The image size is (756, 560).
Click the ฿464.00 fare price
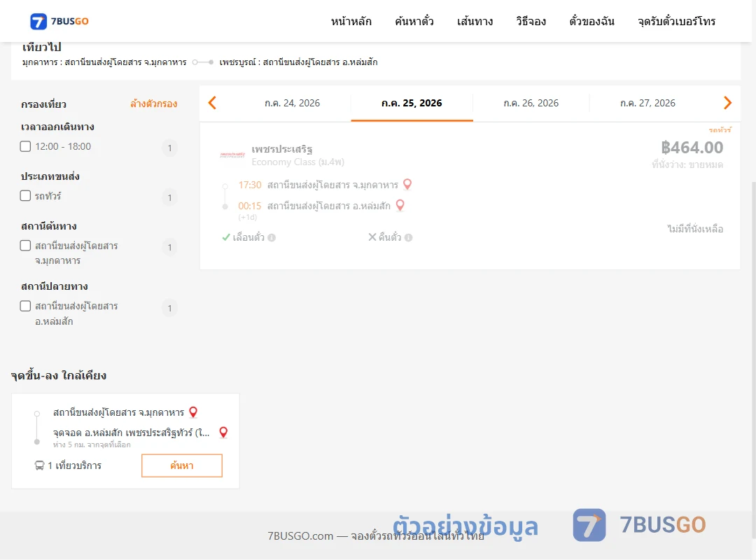click(x=692, y=147)
